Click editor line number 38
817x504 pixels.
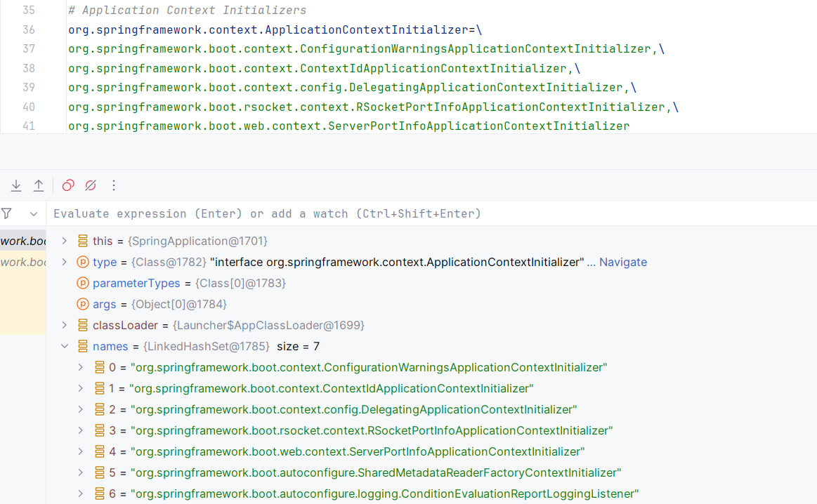click(29, 68)
